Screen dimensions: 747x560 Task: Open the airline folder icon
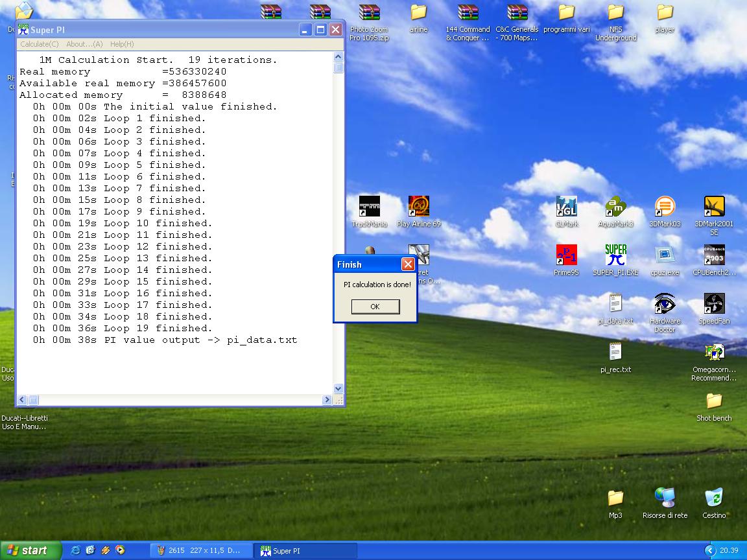418,19
